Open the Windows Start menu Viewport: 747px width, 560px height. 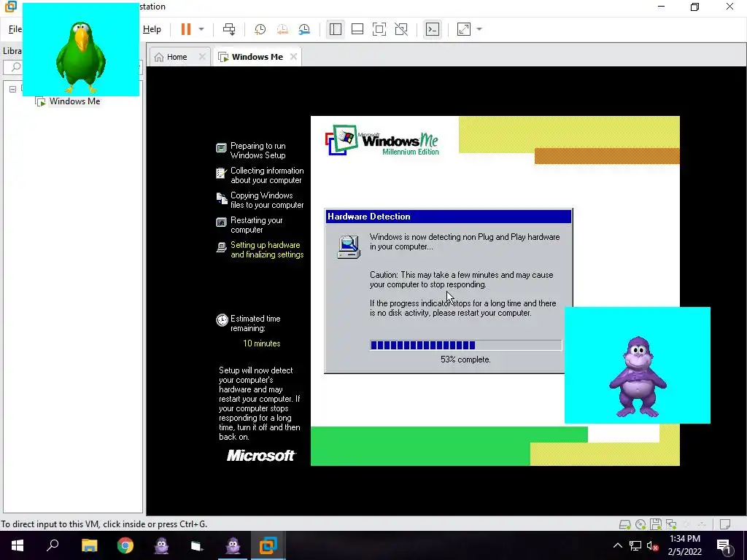[x=18, y=545]
